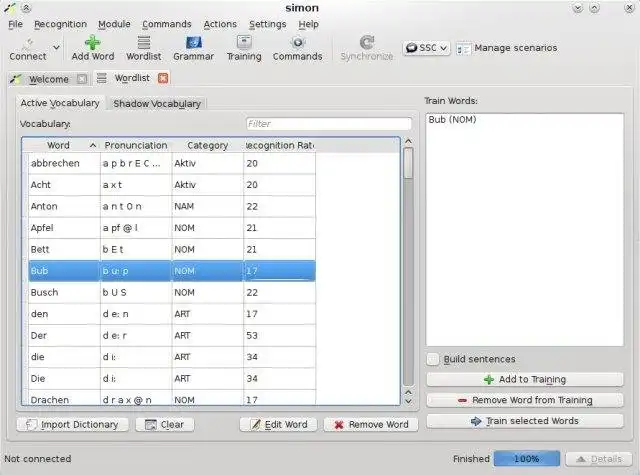Click the vocabulary scrollbar handle
This screenshot has height=475, width=640.
408,163
